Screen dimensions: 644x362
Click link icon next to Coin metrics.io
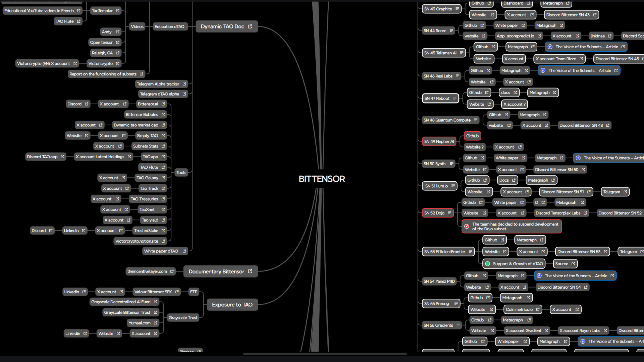(x=538, y=309)
